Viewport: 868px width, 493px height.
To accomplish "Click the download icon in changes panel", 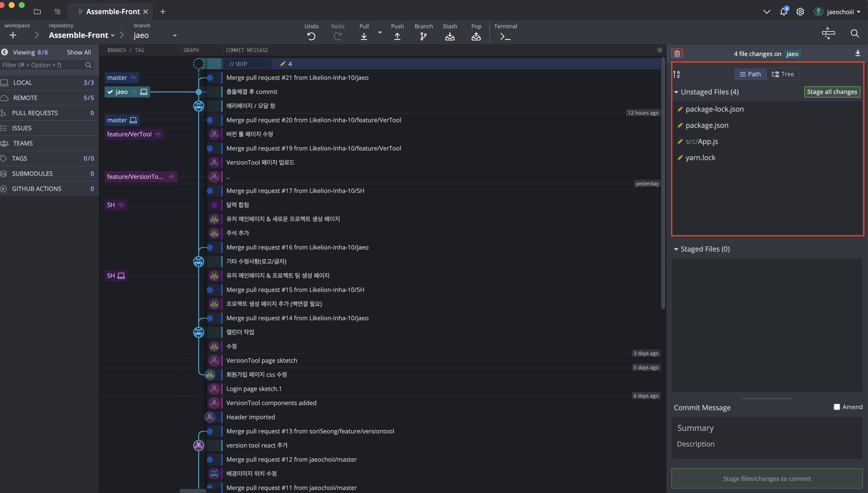I will 857,53.
